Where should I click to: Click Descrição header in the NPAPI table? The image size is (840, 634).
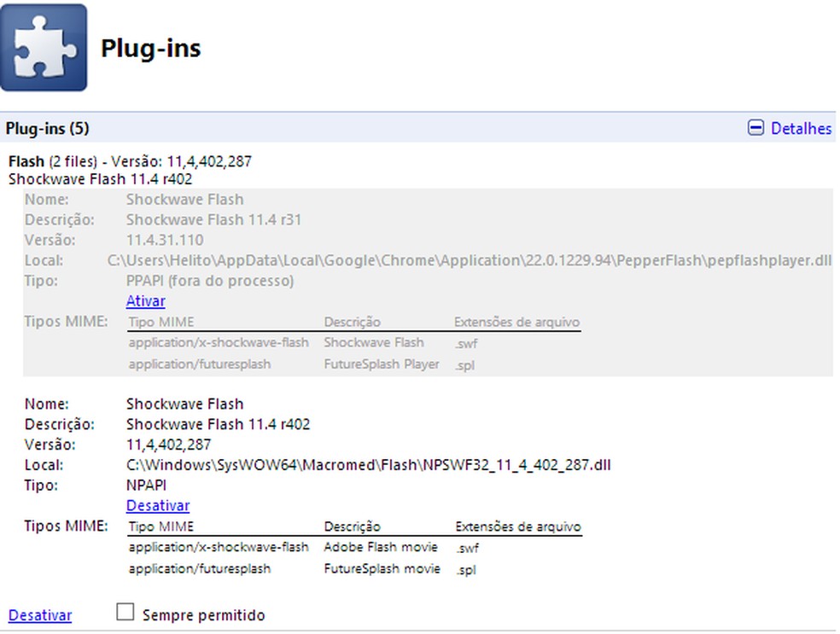pyautogui.click(x=352, y=526)
